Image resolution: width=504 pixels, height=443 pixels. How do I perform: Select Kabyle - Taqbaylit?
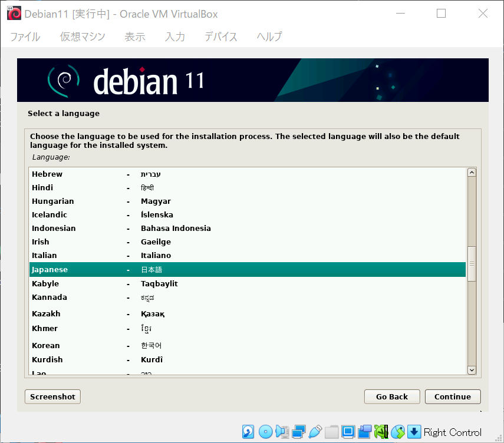(x=248, y=284)
